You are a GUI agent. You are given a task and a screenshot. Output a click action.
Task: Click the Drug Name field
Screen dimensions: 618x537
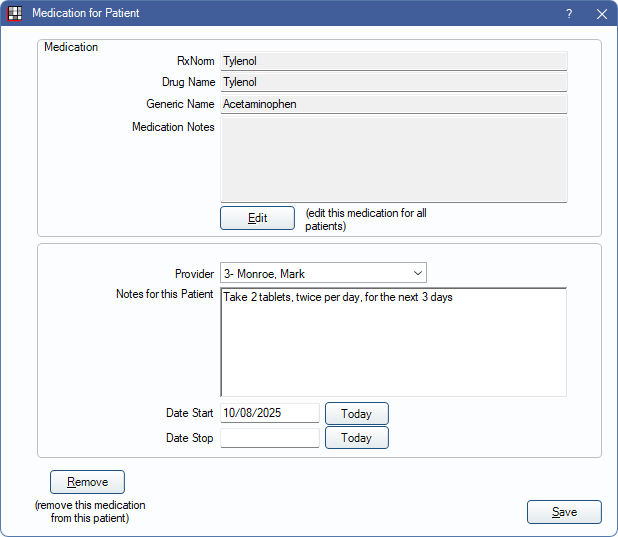[x=393, y=82]
